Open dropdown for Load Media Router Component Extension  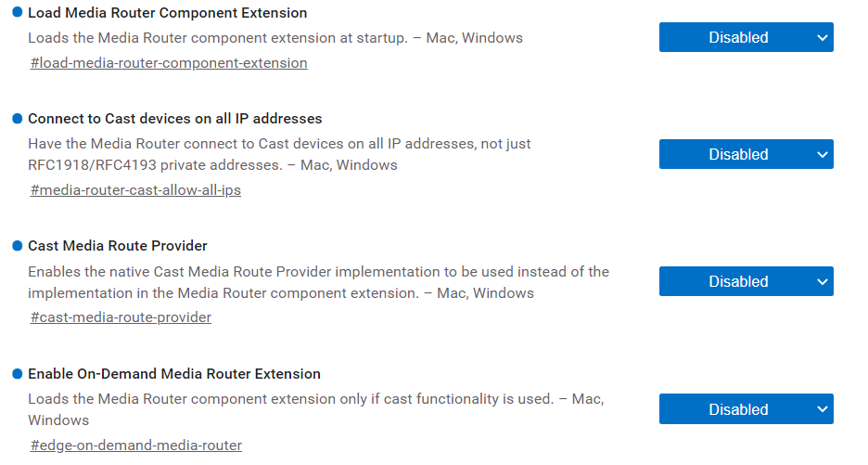point(747,37)
